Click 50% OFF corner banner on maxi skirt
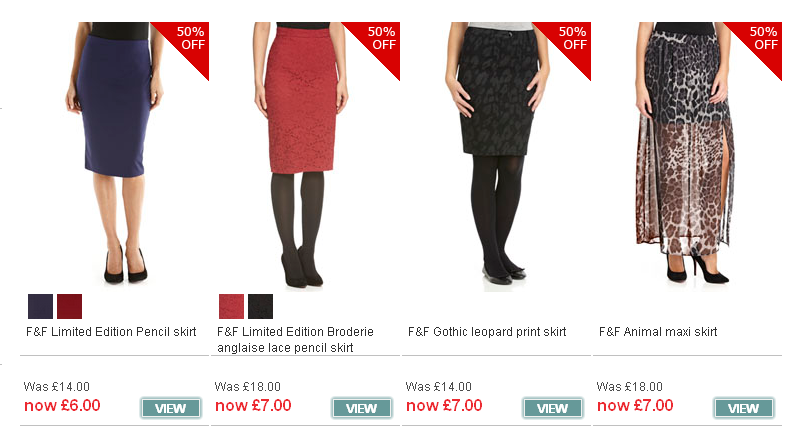Image resolution: width=801 pixels, height=428 pixels. coord(760,43)
